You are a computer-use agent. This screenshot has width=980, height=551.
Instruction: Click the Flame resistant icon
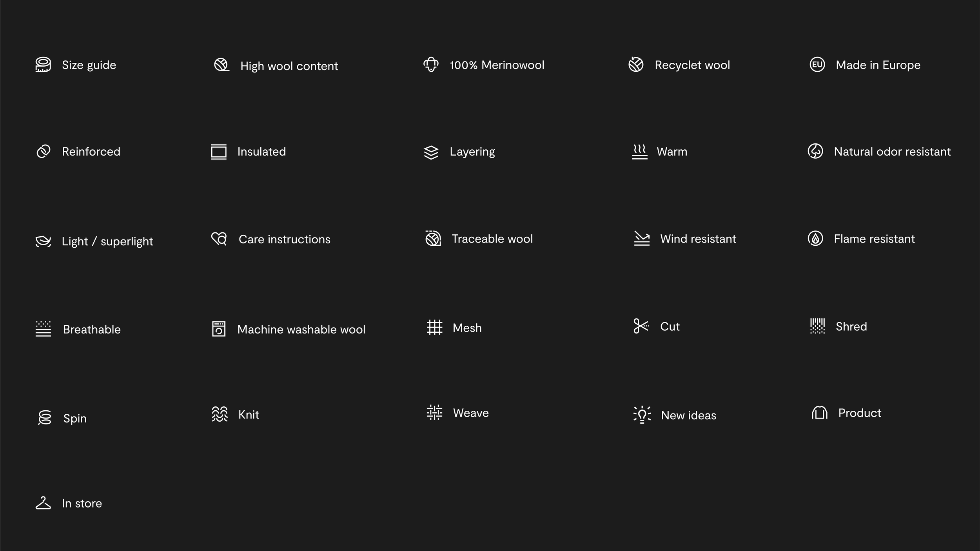[815, 238]
